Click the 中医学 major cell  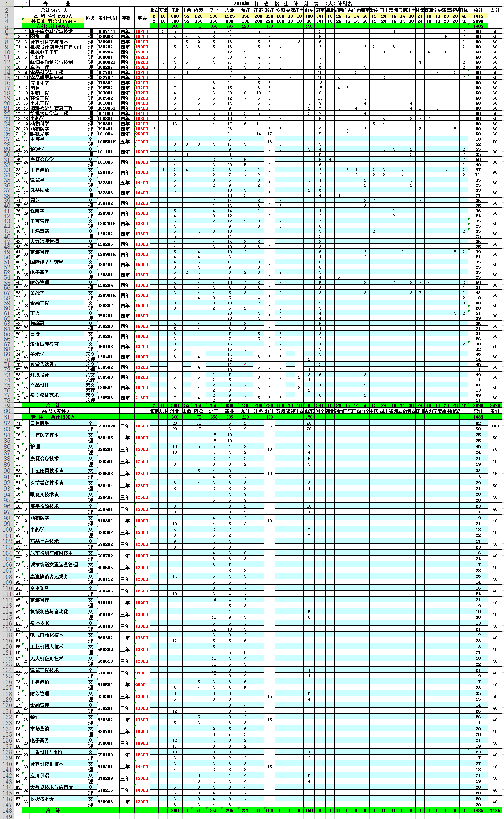pos(57,139)
